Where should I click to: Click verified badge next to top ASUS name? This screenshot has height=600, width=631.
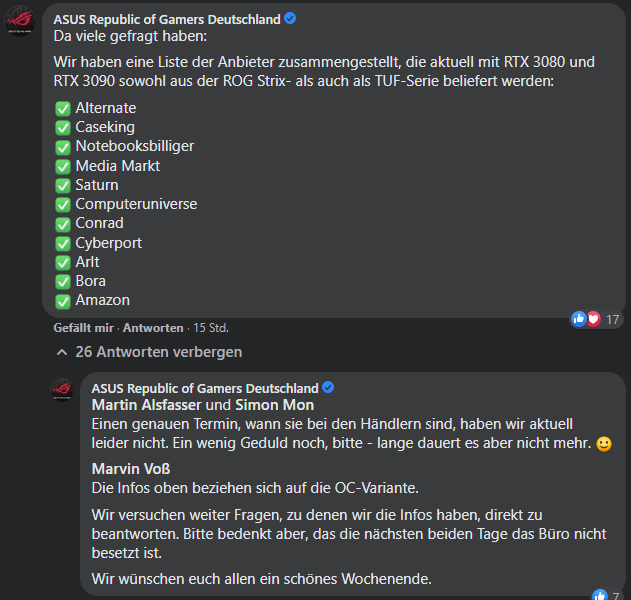[x=290, y=19]
